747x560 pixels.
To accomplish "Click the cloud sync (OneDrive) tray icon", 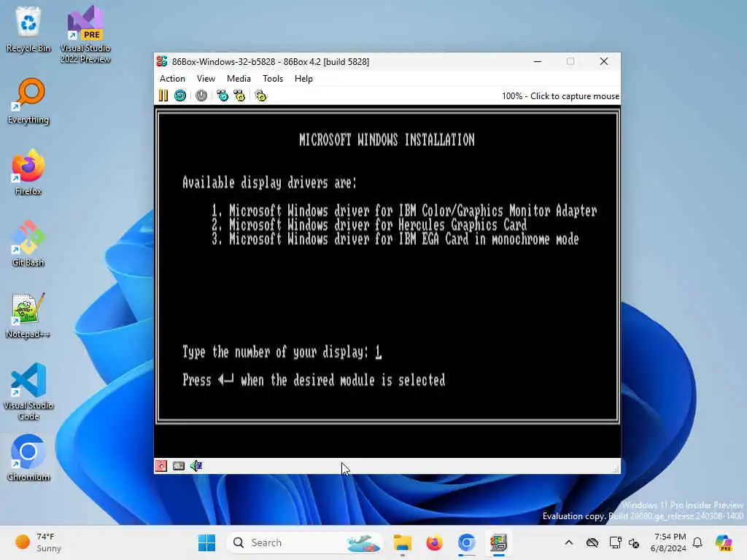I will pyautogui.click(x=592, y=542).
